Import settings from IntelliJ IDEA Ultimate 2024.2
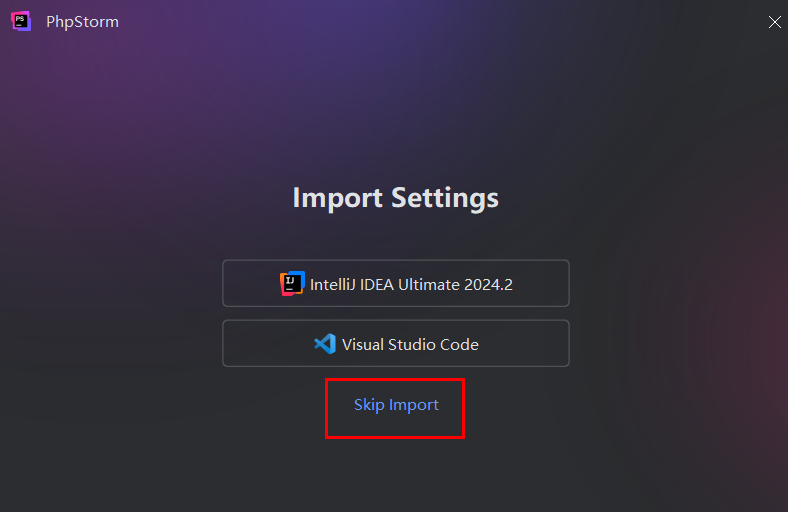This screenshot has height=512, width=788. coord(396,284)
